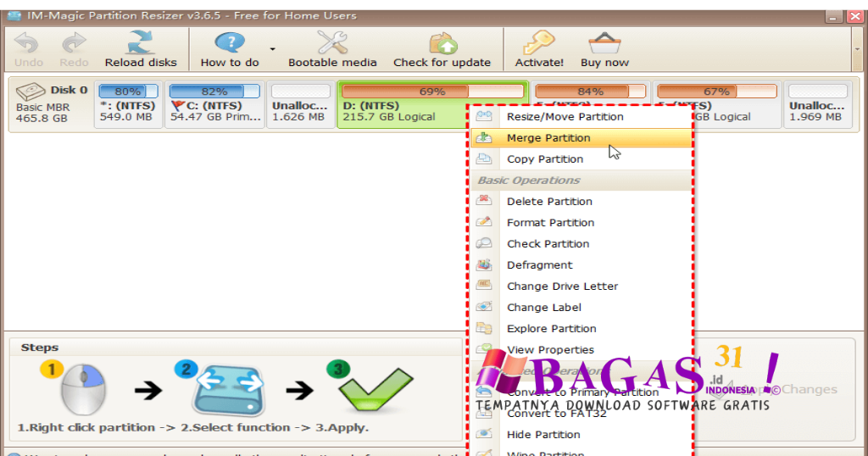Choose Delete Partition from context menu
Viewport: 868px width, 456px height.
581,202
